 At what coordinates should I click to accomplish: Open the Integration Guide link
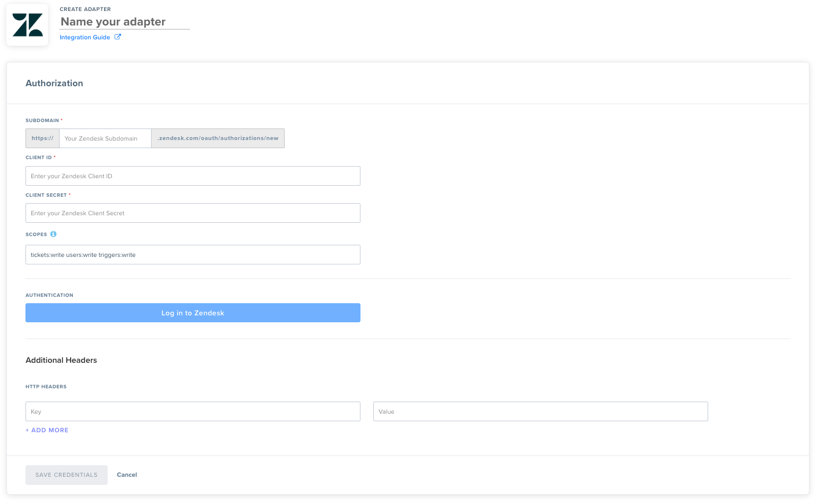(x=85, y=38)
